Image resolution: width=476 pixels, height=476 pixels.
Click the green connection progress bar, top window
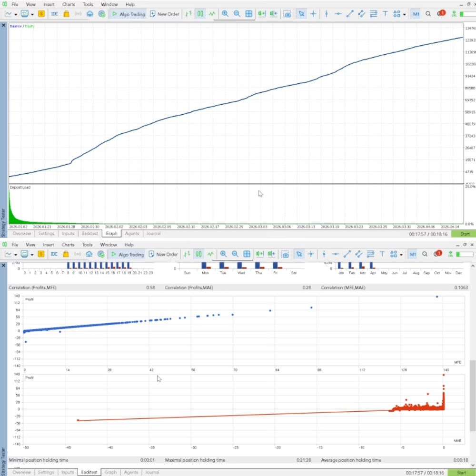(x=468, y=14)
